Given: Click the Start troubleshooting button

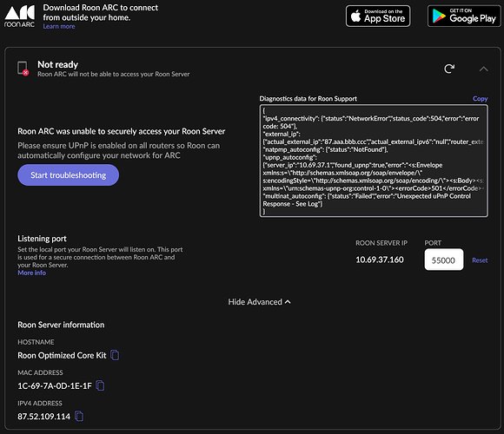Looking at the screenshot, I should (x=68, y=175).
